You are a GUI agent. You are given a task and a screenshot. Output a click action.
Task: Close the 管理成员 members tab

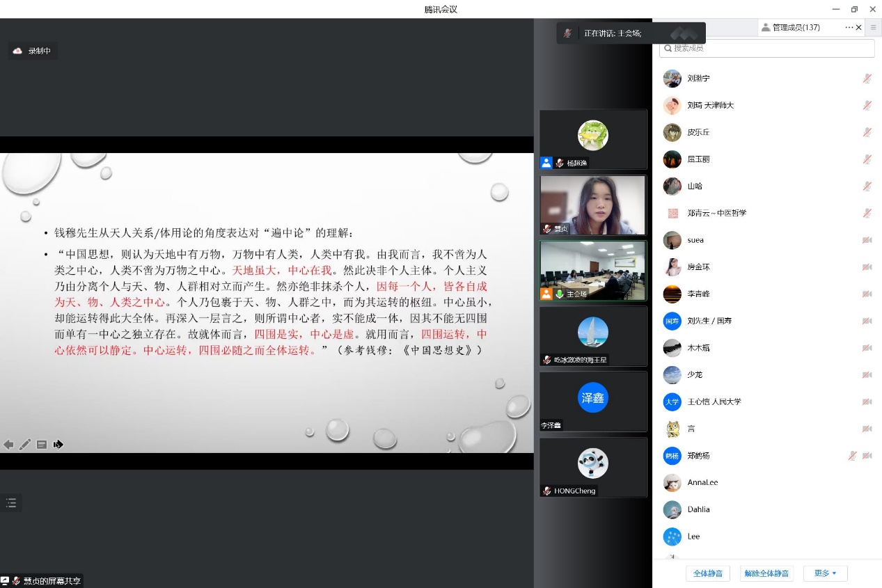[858, 28]
